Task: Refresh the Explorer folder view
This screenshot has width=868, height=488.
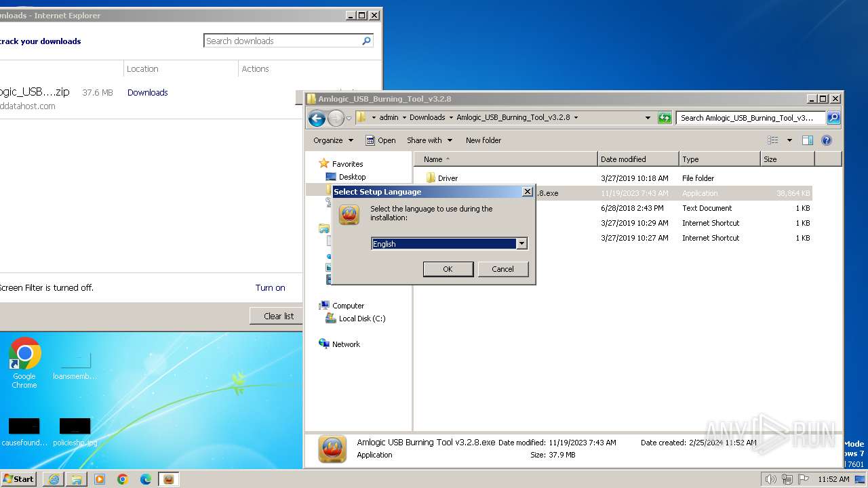Action: [x=665, y=117]
